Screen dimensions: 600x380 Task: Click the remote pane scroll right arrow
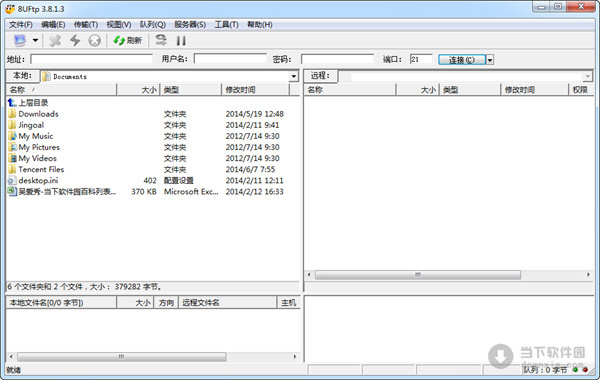(x=588, y=275)
